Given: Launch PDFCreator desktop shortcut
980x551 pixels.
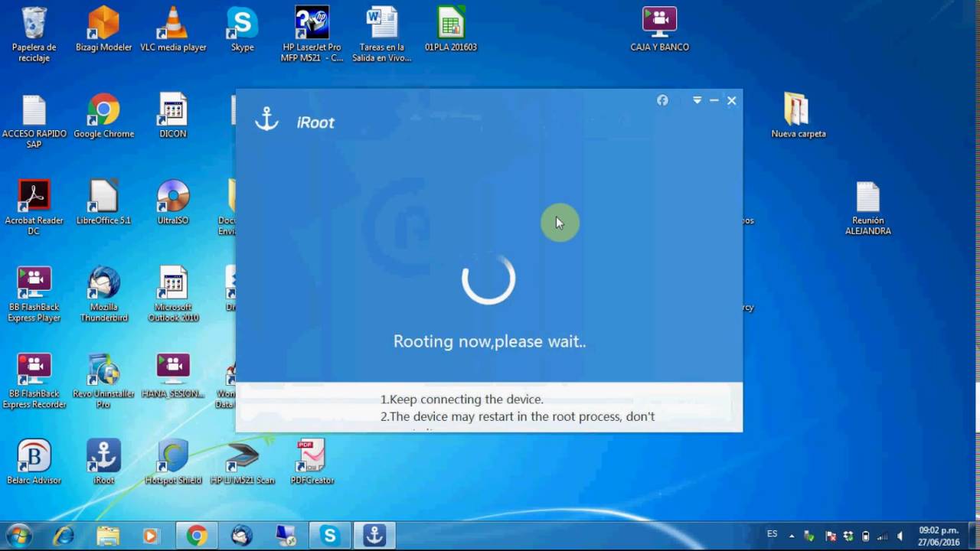Looking at the screenshot, I should tap(312, 463).
